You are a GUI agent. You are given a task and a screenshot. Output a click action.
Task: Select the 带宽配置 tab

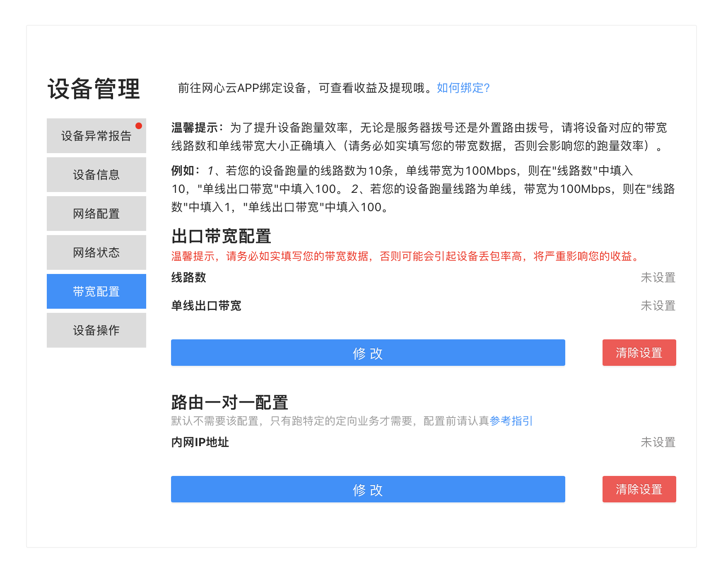[x=96, y=291]
